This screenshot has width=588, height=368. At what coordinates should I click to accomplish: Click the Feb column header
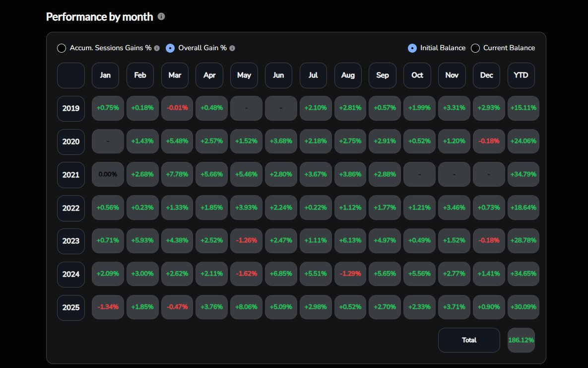[x=140, y=75]
